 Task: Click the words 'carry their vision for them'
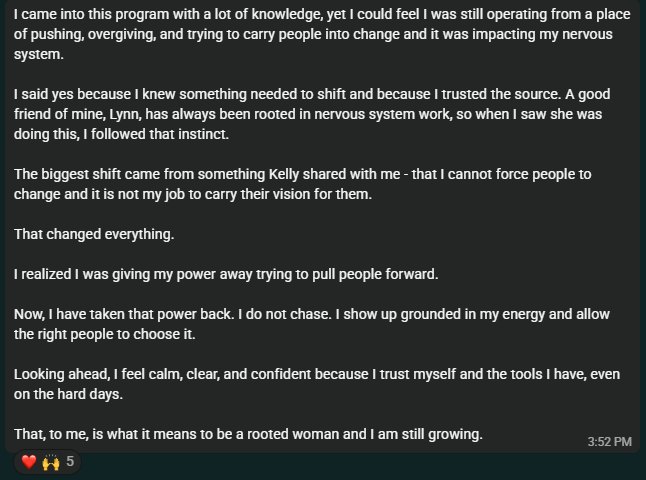[270, 194]
